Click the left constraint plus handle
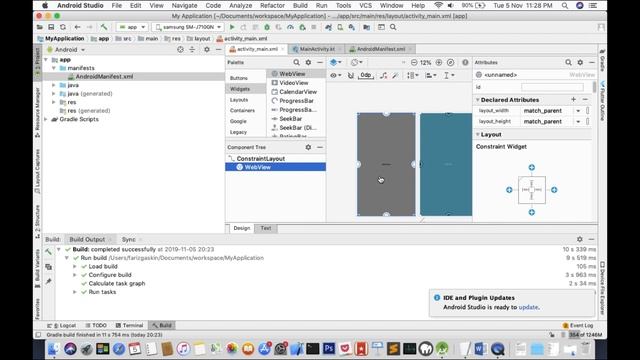 click(x=509, y=190)
